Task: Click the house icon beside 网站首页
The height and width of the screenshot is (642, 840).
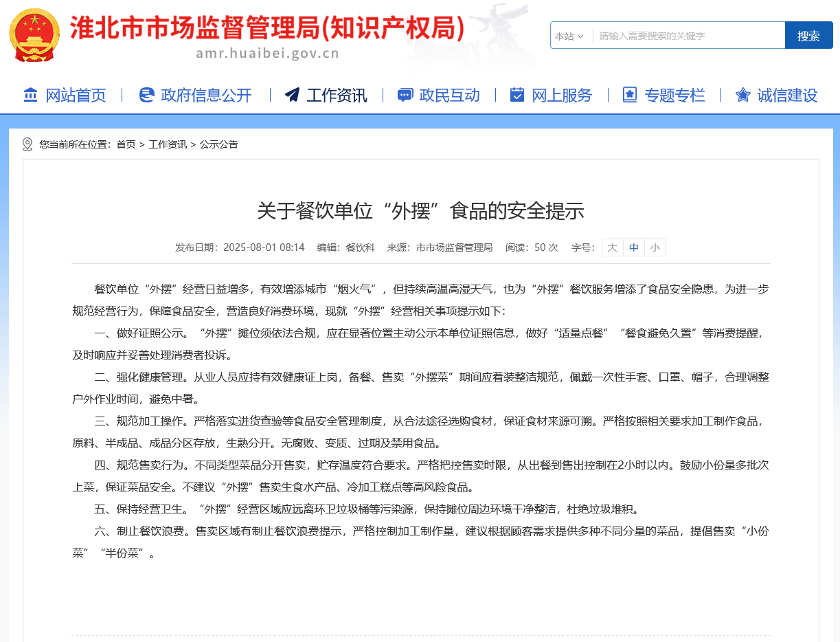Action: (31, 95)
